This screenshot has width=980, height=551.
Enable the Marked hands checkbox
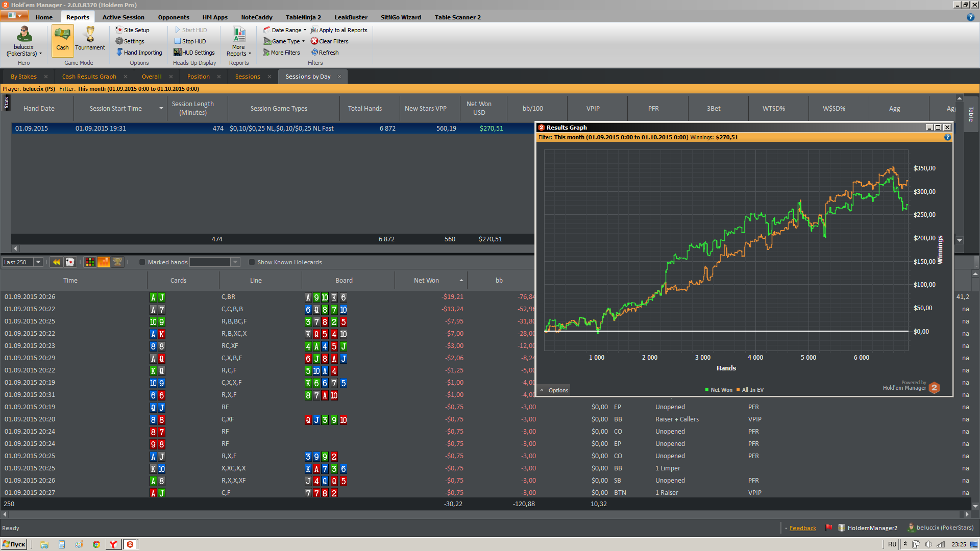[142, 262]
